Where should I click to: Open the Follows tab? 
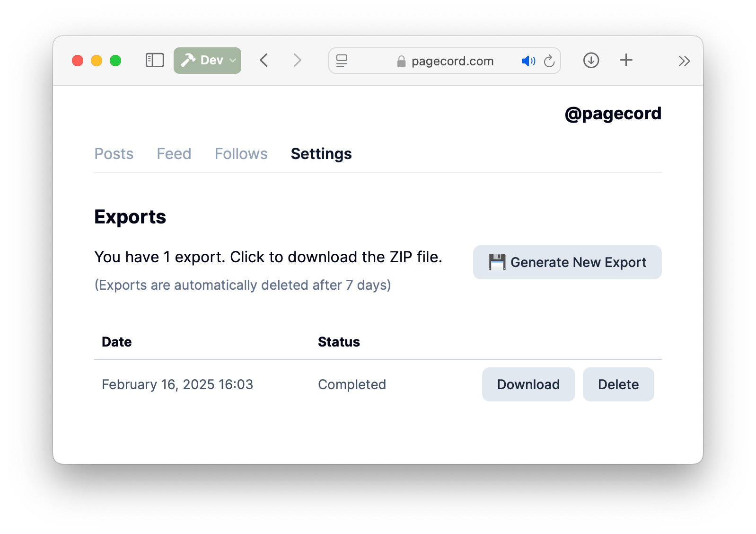point(241,154)
